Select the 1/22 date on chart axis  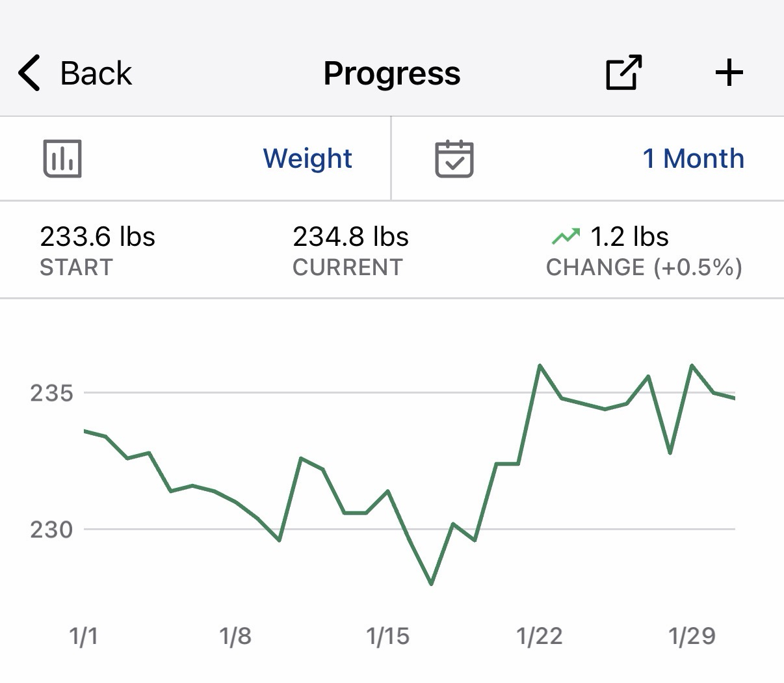click(540, 636)
